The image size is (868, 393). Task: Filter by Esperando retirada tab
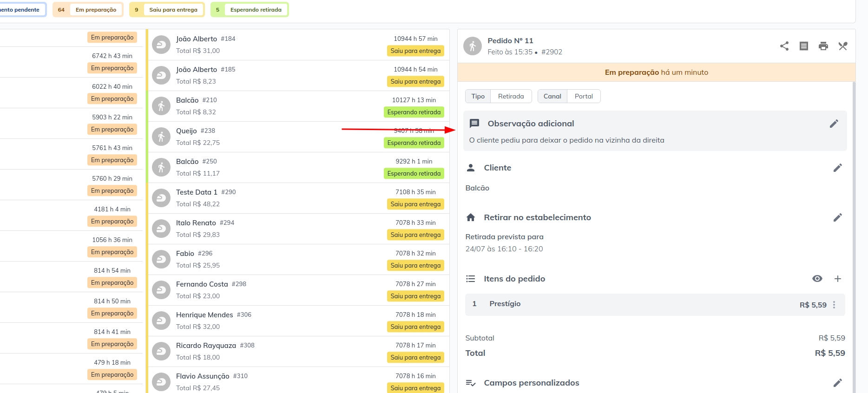[250, 10]
